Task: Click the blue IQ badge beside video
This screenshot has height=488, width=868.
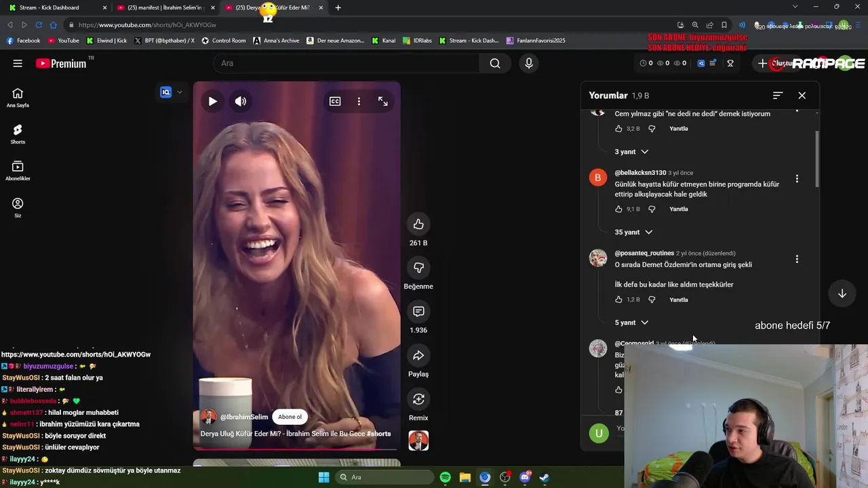Action: [x=166, y=92]
